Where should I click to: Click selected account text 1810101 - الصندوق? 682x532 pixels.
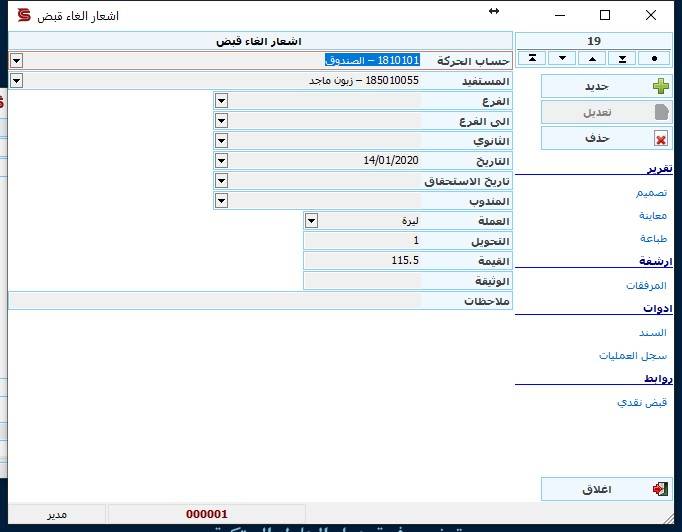click(372, 60)
